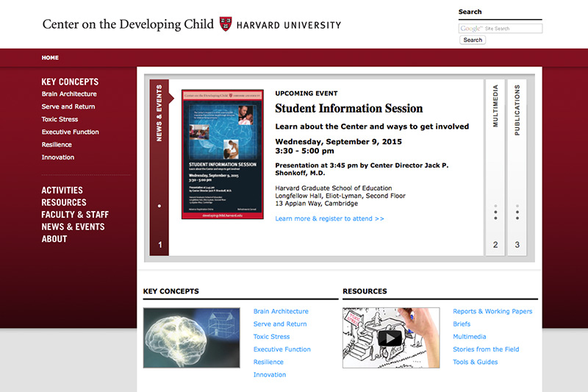This screenshot has height=392, width=588.
Task: Open Innovation in the sidebar
Action: (x=58, y=157)
